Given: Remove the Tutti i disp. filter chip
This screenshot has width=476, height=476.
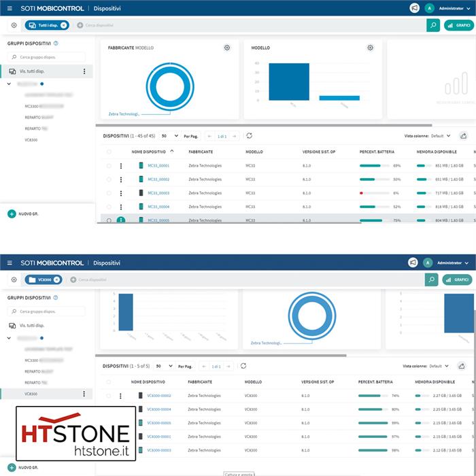Looking at the screenshot, I should coord(64,25).
